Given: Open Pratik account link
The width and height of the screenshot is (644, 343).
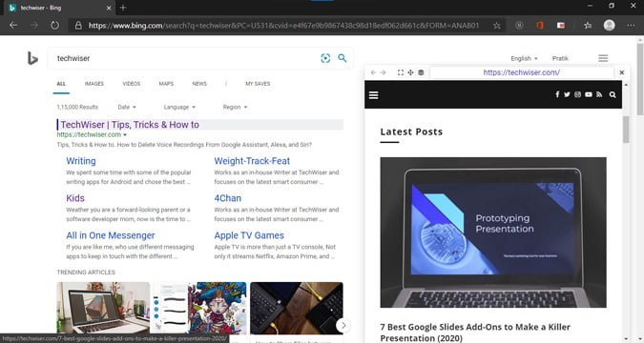Looking at the screenshot, I should point(560,59).
